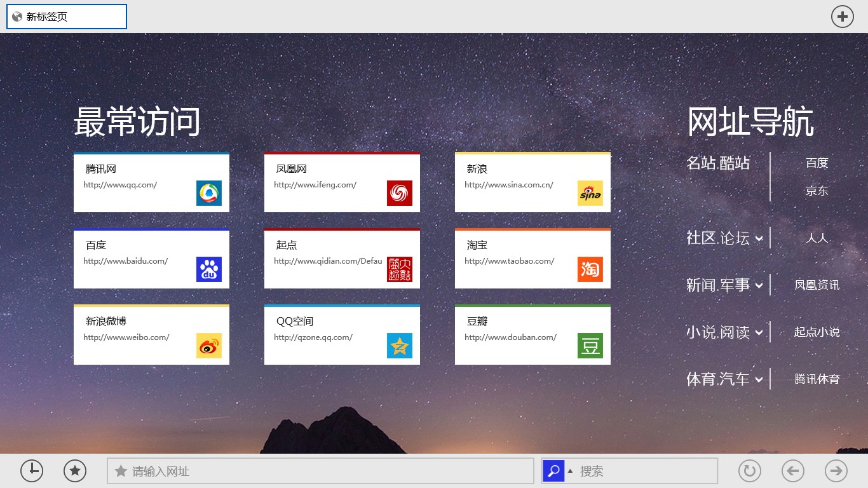Click the Sina yellow logo icon
Screen dimensions: 868x488
[590, 193]
